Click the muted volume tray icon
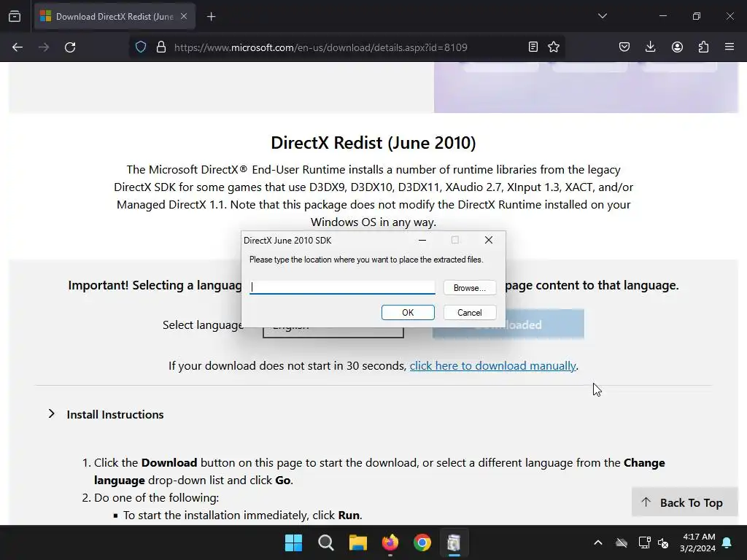Screen dimensions: 747x560 click(x=663, y=542)
